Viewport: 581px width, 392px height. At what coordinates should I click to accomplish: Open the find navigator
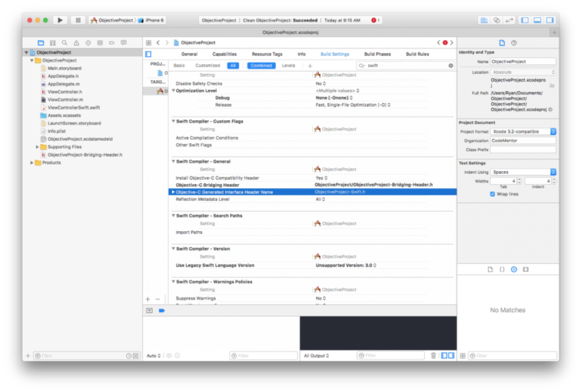click(64, 43)
